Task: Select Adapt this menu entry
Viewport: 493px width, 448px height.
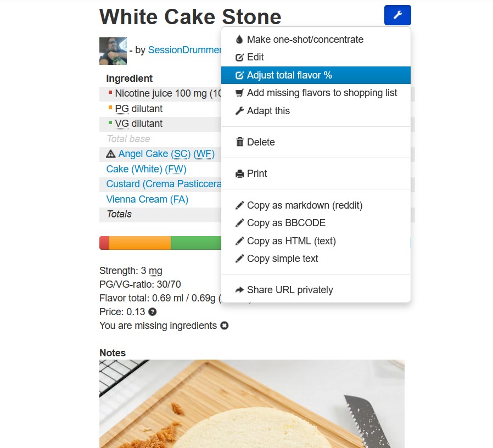Action: (x=268, y=111)
